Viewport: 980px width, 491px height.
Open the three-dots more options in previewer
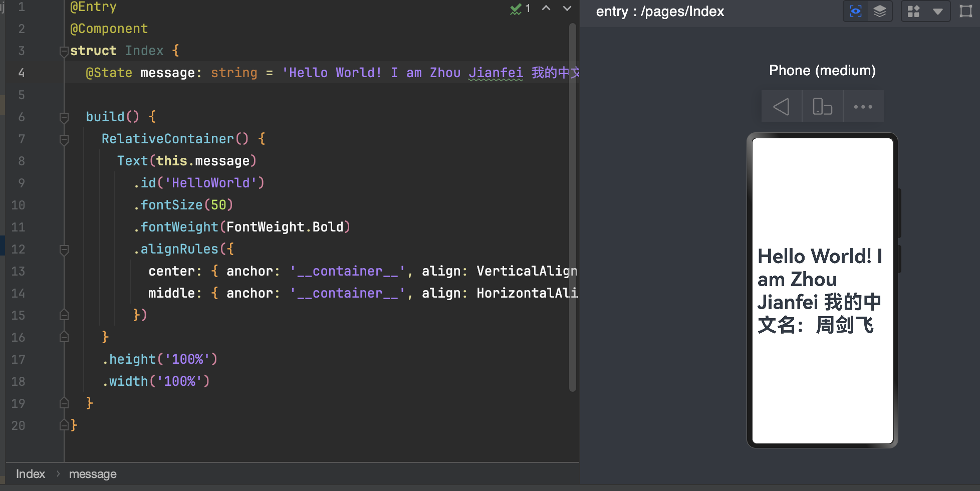863,107
